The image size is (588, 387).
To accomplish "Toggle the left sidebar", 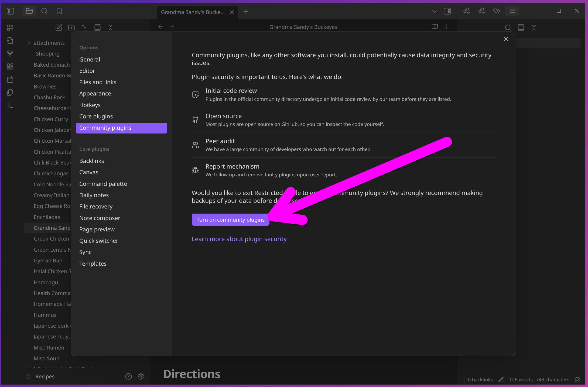I will pos(10,11).
